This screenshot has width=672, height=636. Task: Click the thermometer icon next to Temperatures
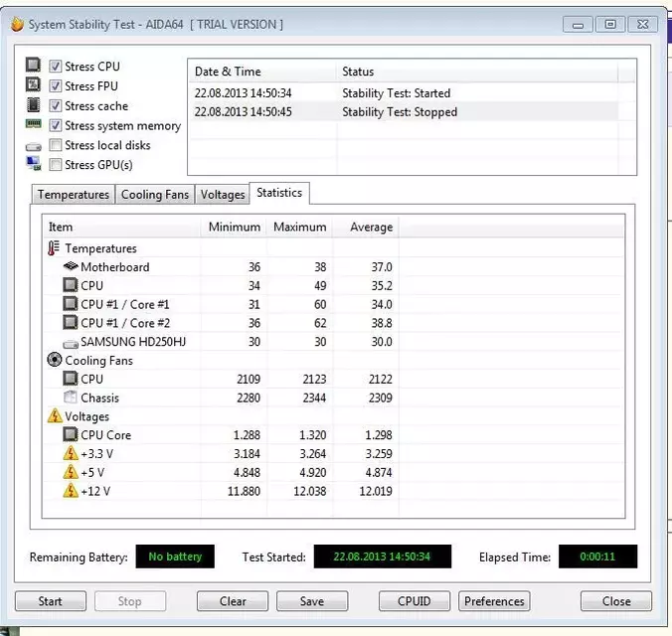pyautogui.click(x=54, y=248)
